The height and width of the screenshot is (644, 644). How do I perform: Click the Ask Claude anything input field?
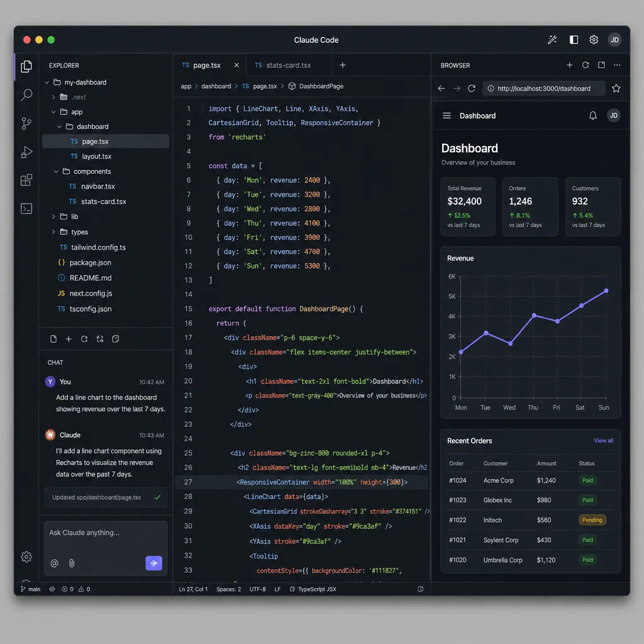(x=106, y=538)
